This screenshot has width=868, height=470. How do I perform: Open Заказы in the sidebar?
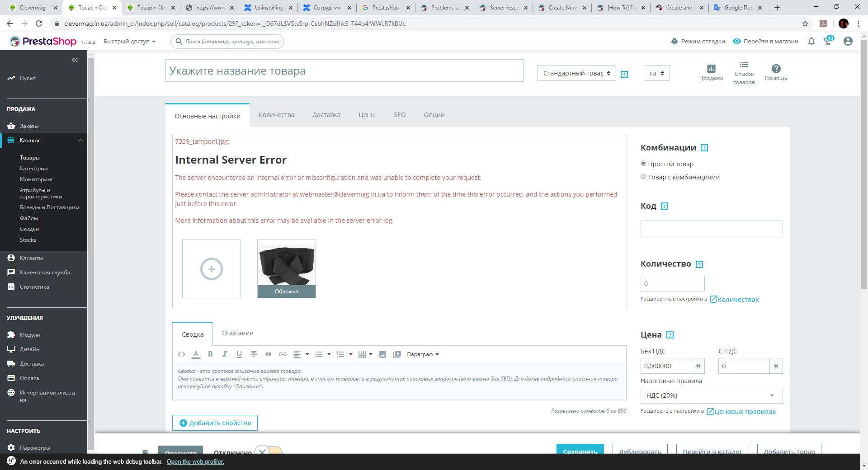[x=29, y=126]
